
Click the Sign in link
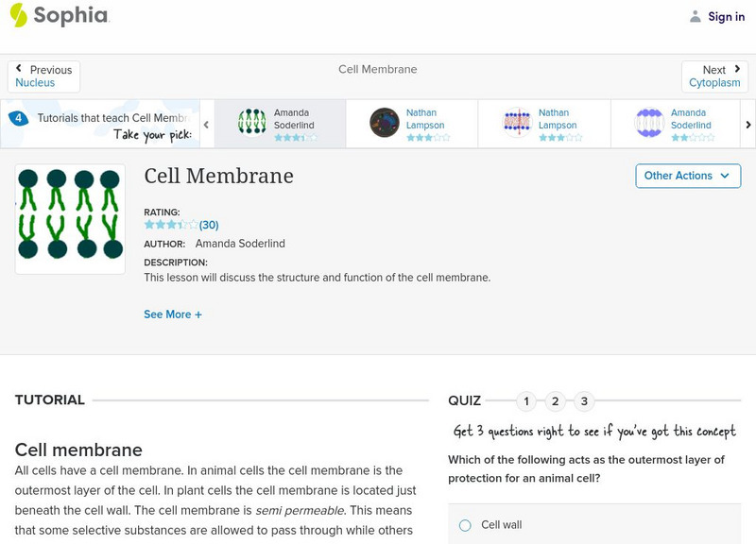pos(727,16)
